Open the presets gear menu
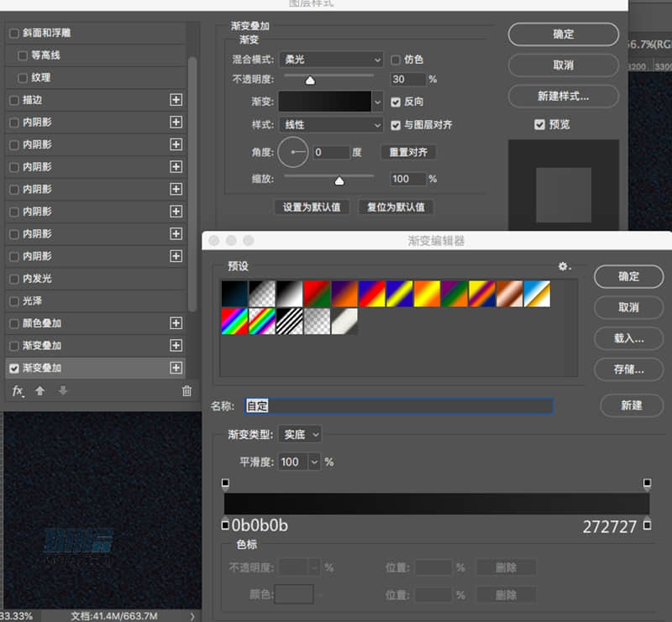This screenshot has height=622, width=672. tap(564, 266)
